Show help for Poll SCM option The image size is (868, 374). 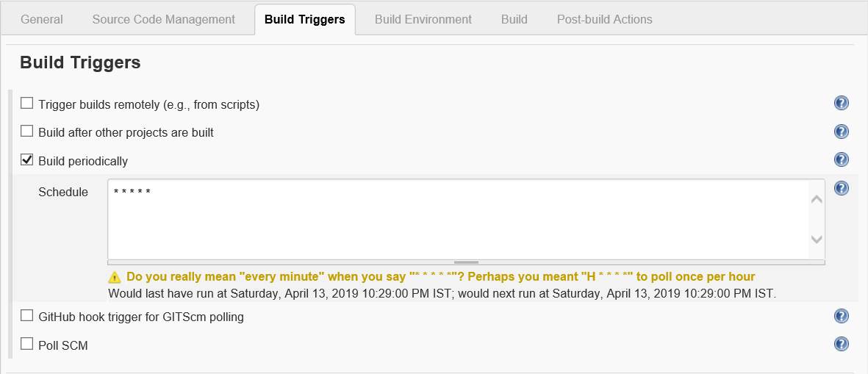(x=842, y=344)
